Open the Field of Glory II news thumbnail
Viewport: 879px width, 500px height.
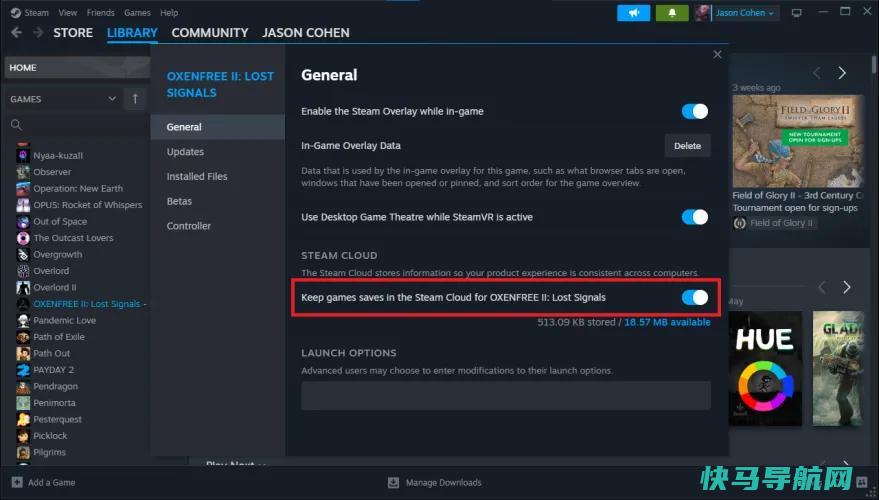(x=798, y=141)
